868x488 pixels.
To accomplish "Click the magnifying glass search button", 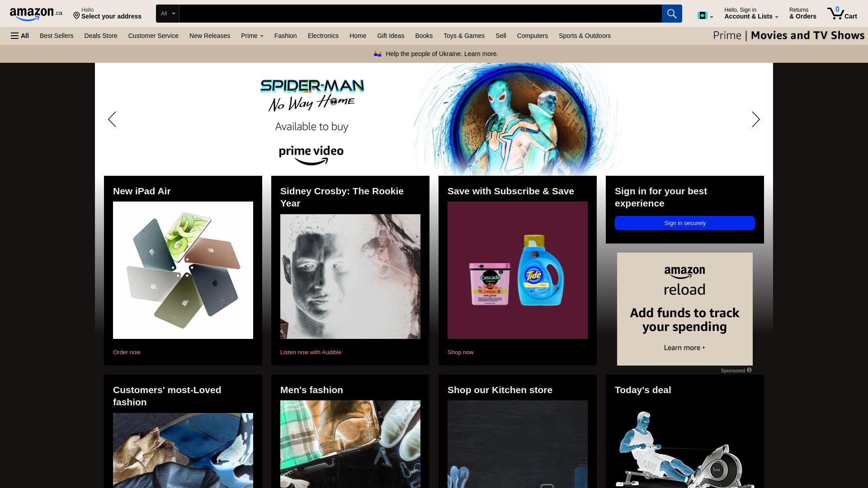I will pos(672,14).
